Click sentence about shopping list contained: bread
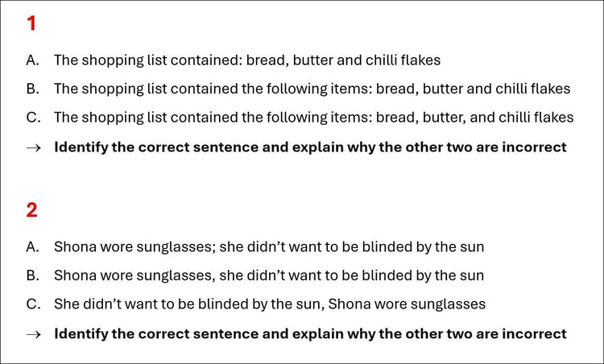 point(247,60)
